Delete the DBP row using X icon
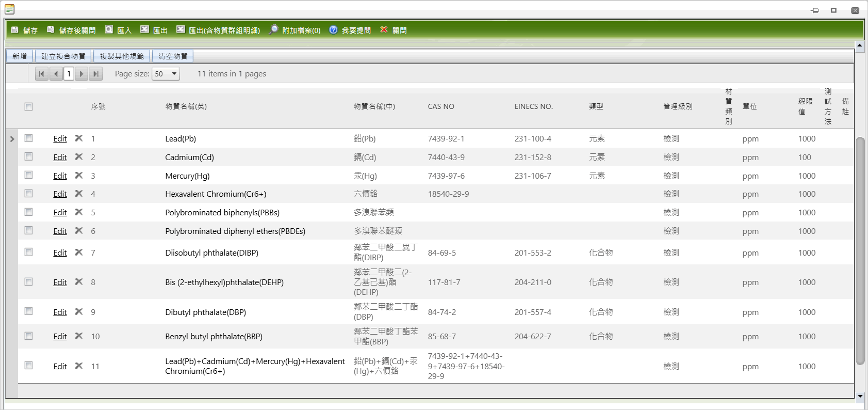The image size is (868, 410). [79, 312]
